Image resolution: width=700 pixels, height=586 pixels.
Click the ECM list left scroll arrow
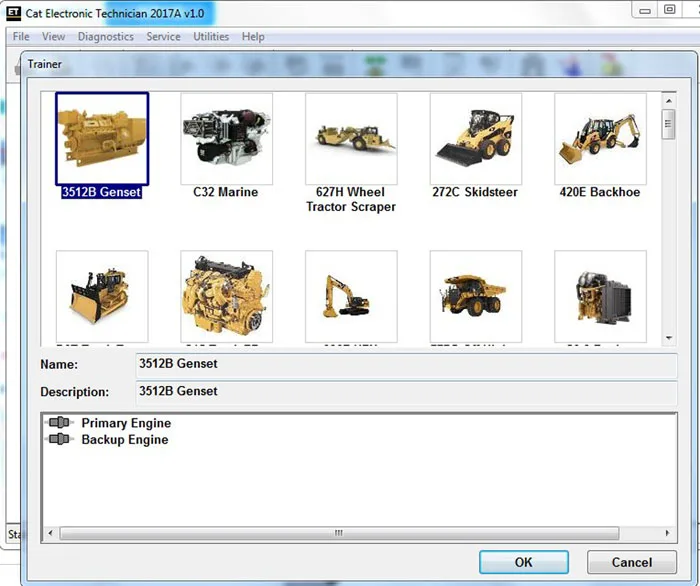[50, 533]
